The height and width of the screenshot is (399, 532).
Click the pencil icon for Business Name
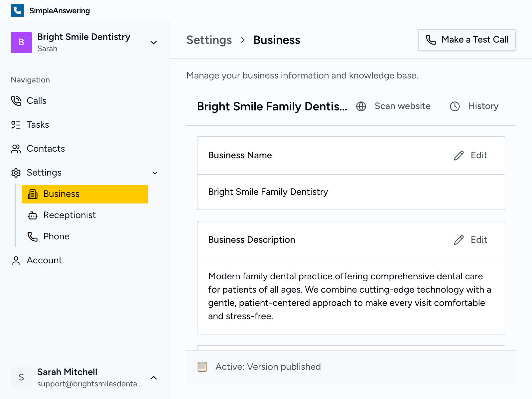tap(459, 155)
